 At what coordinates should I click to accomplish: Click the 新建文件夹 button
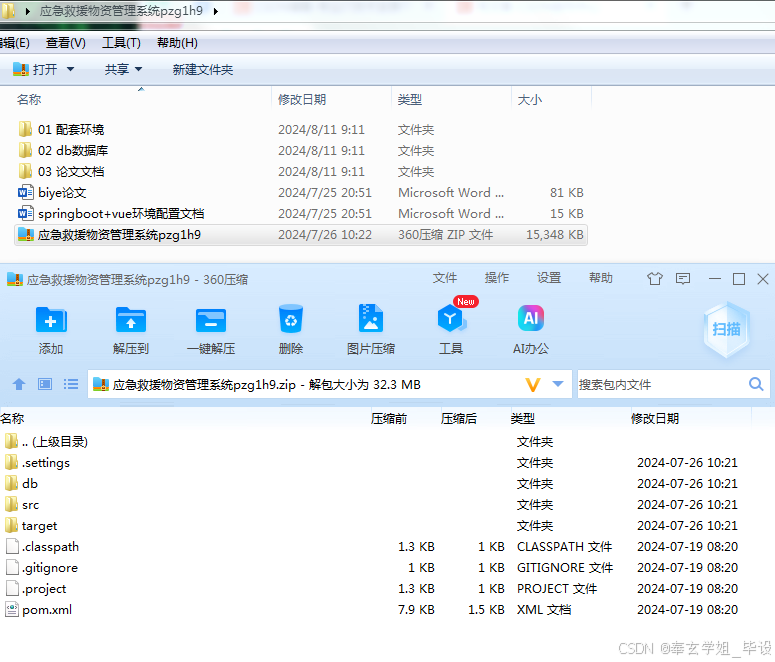coord(203,70)
